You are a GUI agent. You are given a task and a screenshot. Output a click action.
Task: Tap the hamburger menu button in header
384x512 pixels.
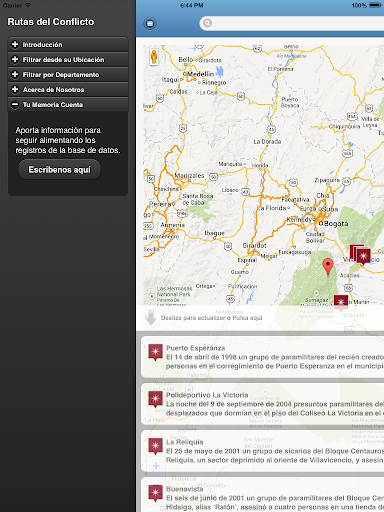click(150, 23)
